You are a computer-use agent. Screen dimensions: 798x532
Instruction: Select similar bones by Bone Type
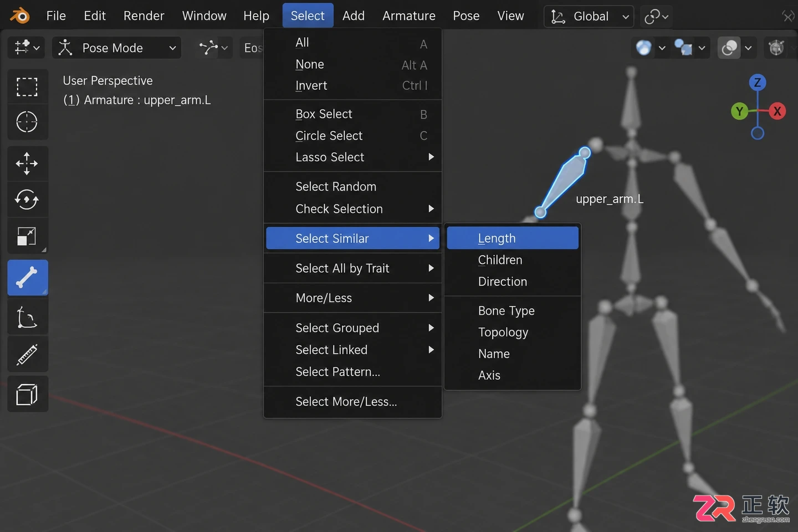513,311
